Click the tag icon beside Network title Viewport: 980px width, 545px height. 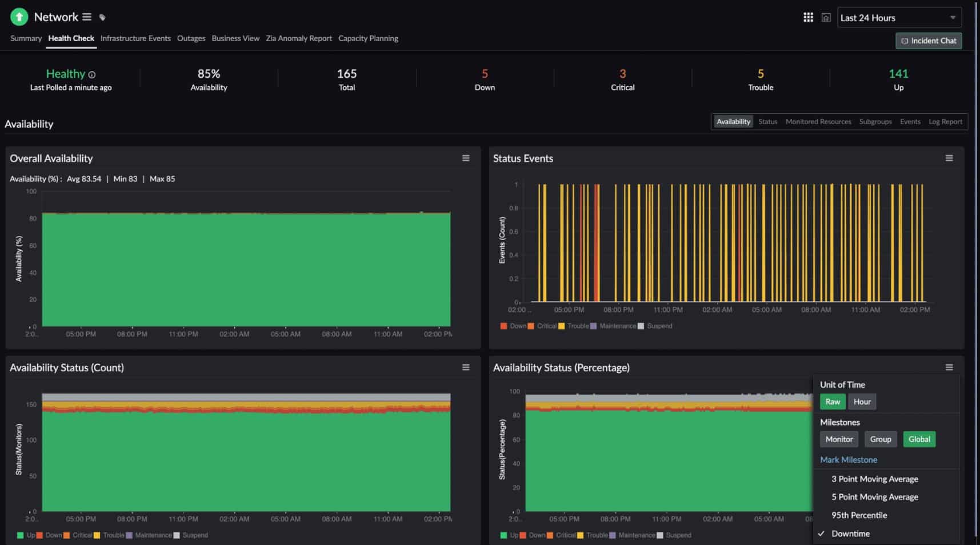[102, 17]
